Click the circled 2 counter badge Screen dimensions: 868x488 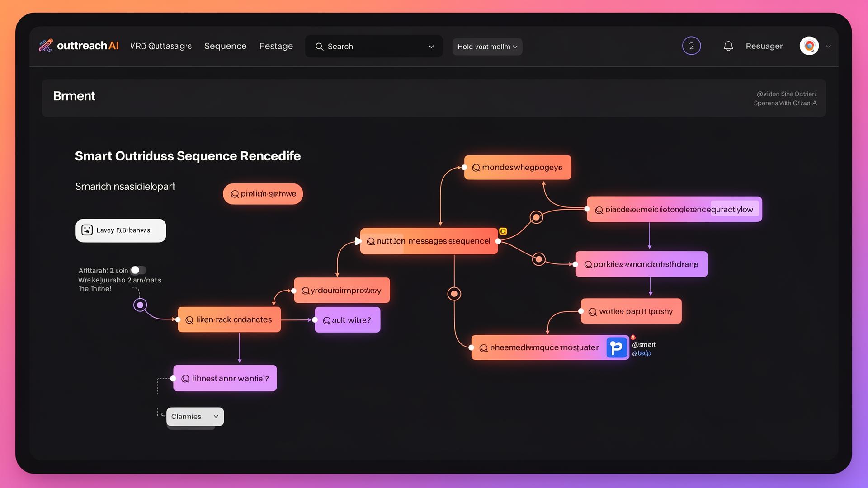pyautogui.click(x=691, y=46)
